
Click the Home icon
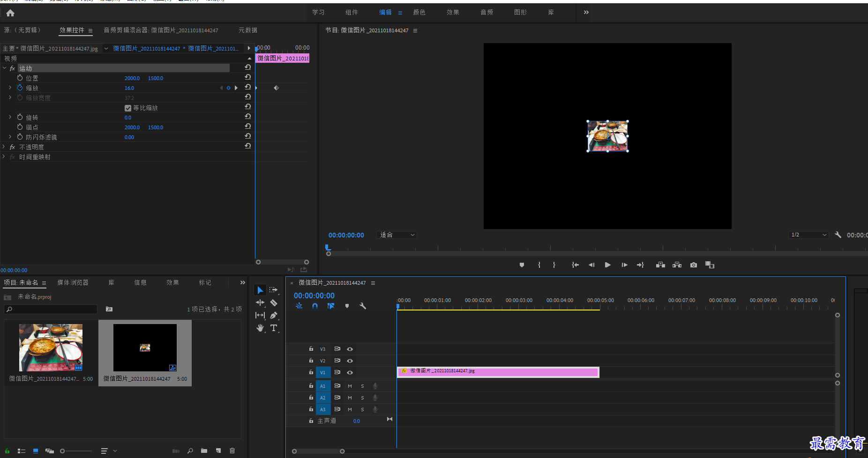[10, 13]
